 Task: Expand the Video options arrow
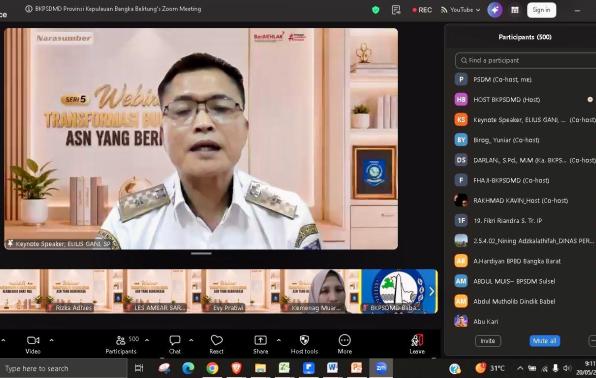[x=51, y=340]
